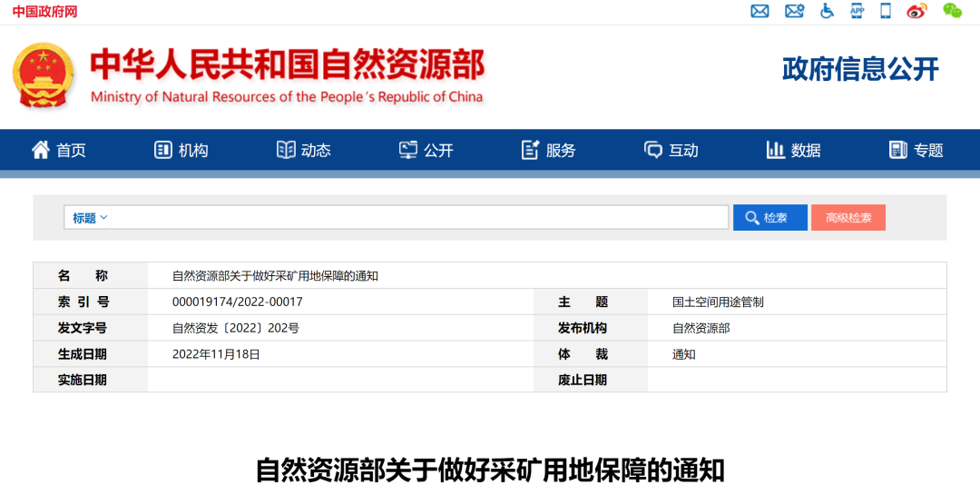Enable accessibility mode via wheelchair icon

click(x=827, y=11)
